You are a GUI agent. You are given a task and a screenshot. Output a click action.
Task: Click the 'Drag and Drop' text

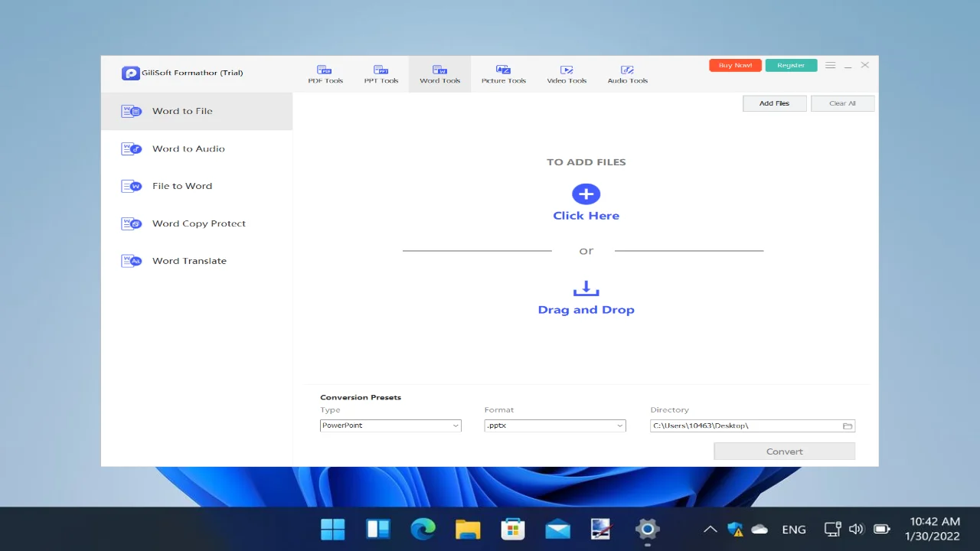[x=586, y=310]
